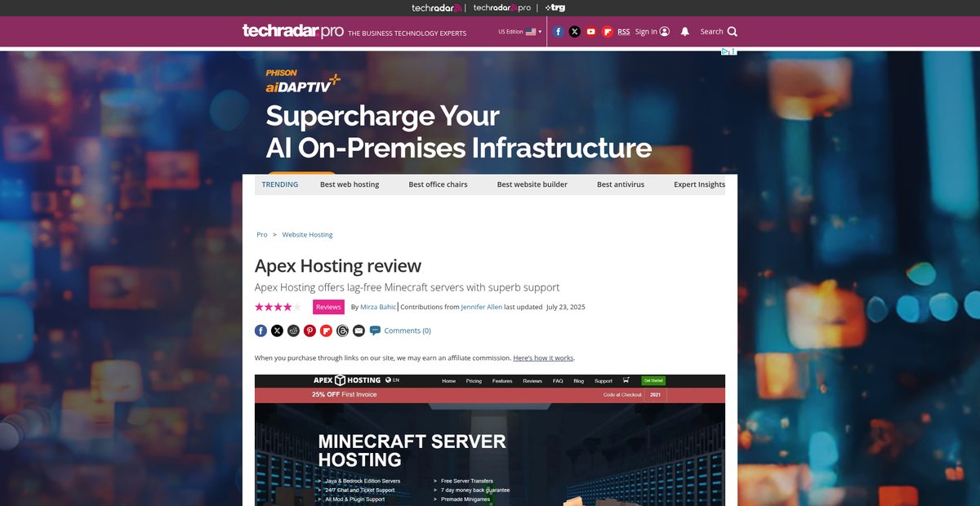Click the TRENDING label
The image size is (980, 506).
(x=280, y=184)
